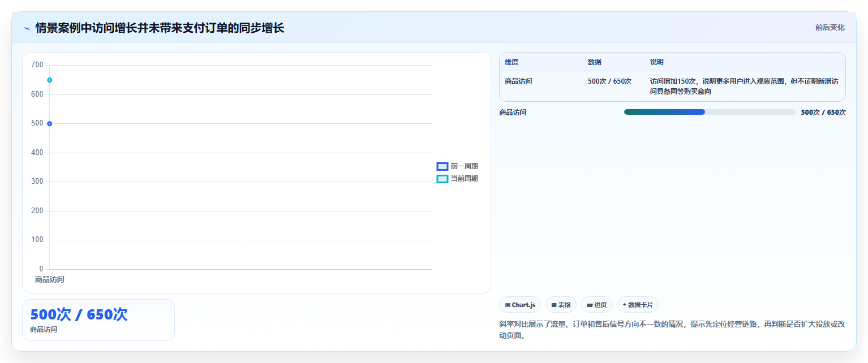
Task: Click the Chart.js tag chip
Action: point(520,305)
